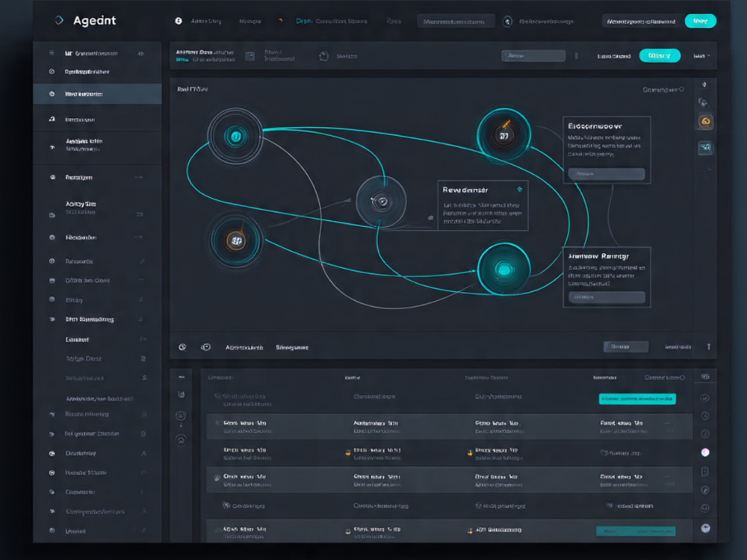Click the chat bubble icon in canvas footer
Screen dimensions: 747x560
tap(206, 347)
